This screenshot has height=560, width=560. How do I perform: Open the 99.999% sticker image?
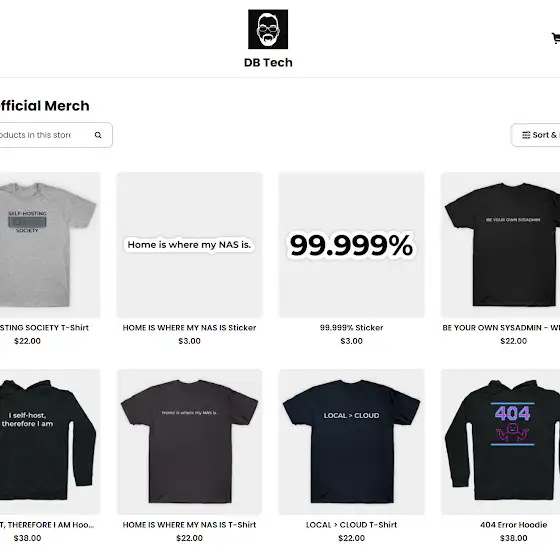tap(351, 245)
